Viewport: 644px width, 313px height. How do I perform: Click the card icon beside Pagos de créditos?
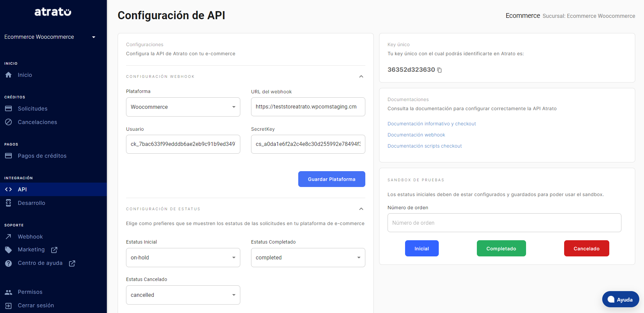[x=8, y=156]
